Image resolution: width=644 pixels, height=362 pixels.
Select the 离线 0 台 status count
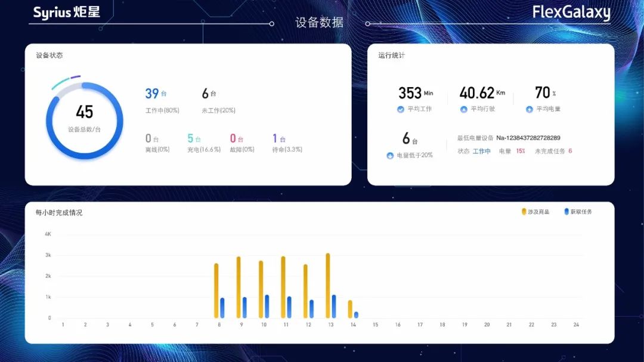pos(157,143)
